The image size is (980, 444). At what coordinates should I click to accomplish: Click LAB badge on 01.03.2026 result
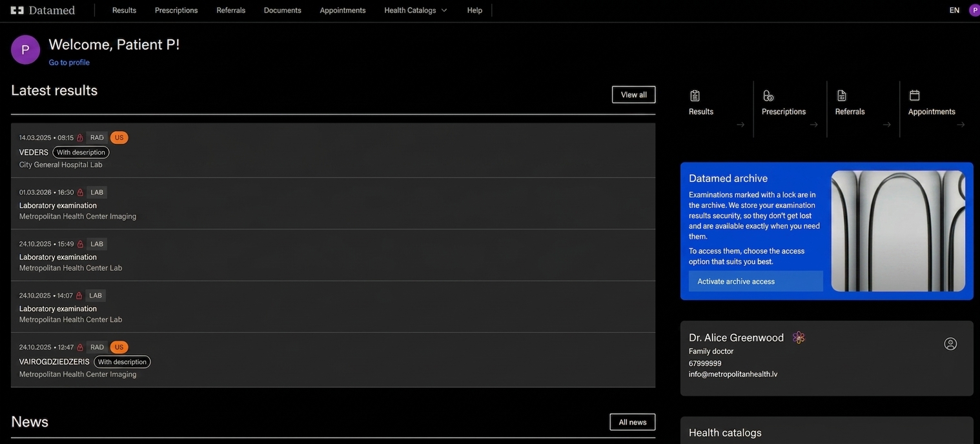97,192
